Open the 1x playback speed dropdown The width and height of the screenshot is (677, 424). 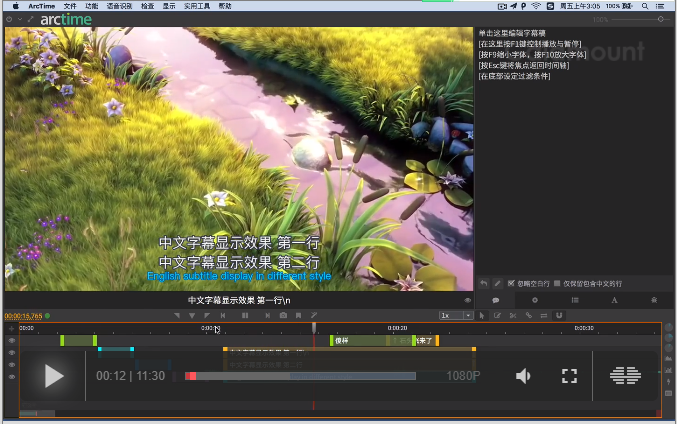[456, 315]
